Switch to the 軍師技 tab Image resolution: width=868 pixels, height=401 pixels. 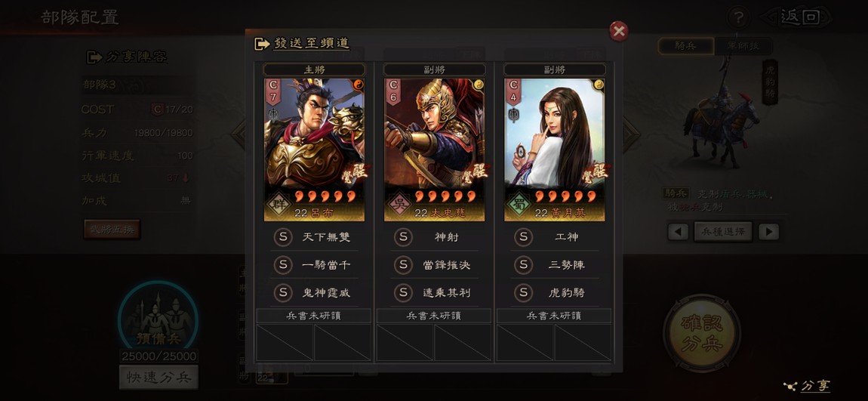click(x=743, y=46)
